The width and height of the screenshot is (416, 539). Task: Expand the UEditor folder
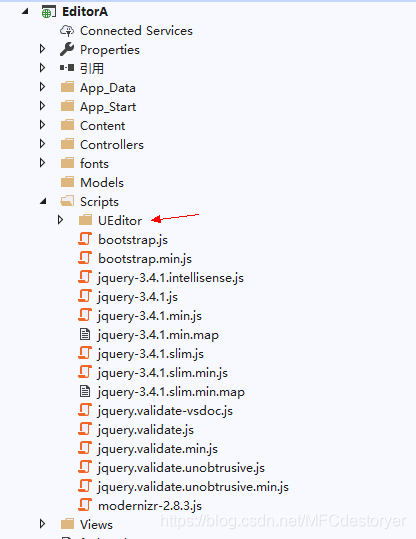[61, 220]
